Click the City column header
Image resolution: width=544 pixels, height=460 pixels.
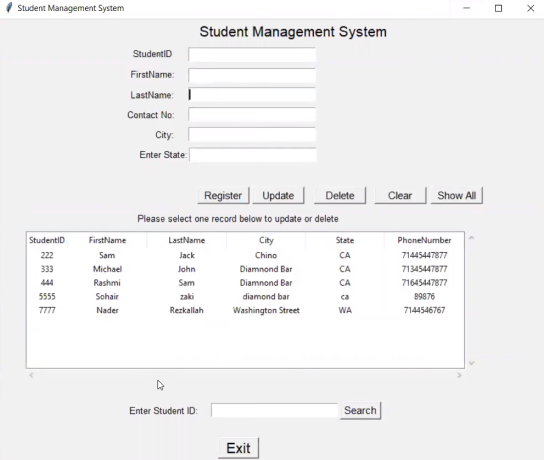coord(266,240)
